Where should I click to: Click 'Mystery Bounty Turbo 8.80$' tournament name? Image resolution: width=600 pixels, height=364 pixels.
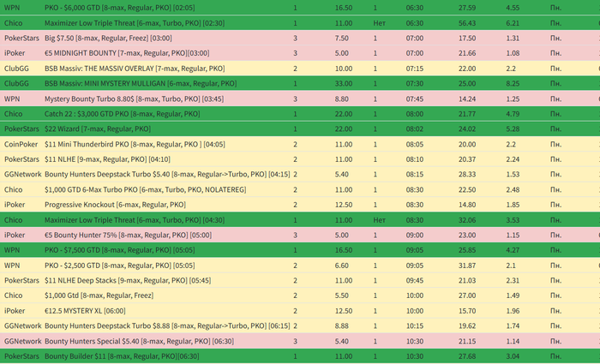134,98
